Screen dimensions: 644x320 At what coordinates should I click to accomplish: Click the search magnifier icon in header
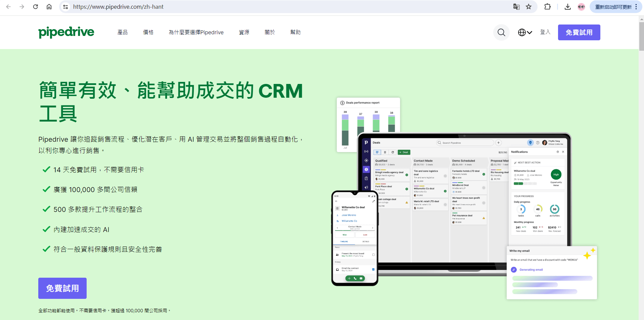click(x=501, y=32)
